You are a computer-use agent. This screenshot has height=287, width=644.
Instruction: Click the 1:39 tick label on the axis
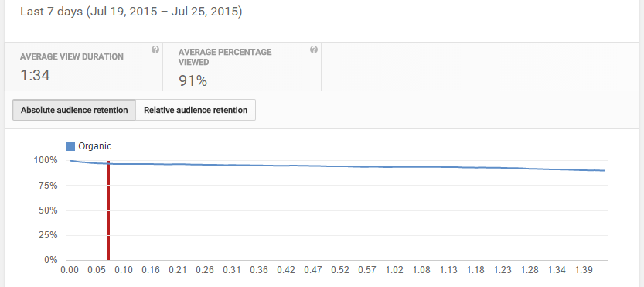pyautogui.click(x=584, y=270)
